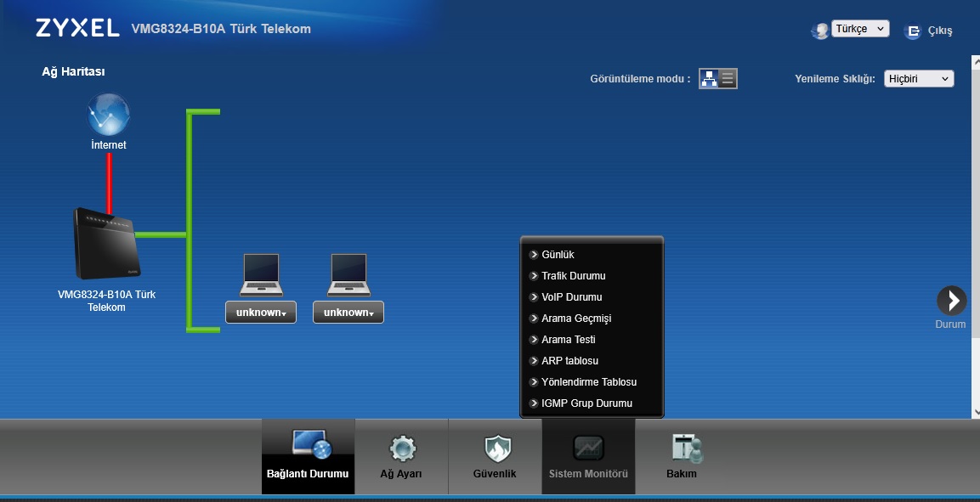The height and width of the screenshot is (502, 980).
Task: Select the second unknown laptop icon
Action: (x=348, y=274)
